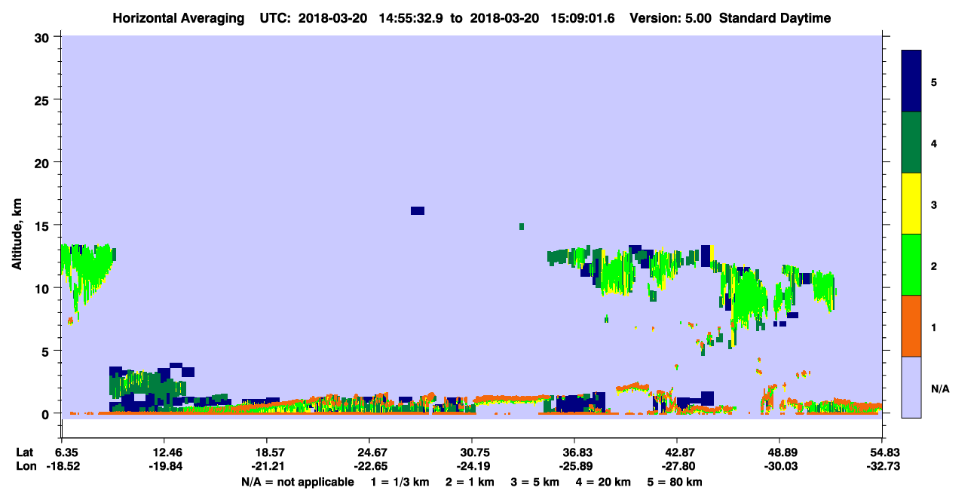Click longitude value -21.21

pyautogui.click(x=266, y=466)
